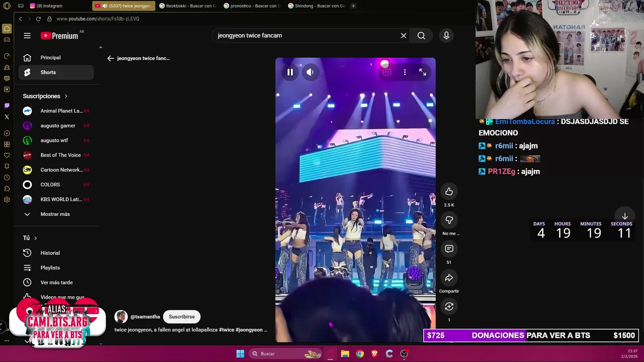The height and width of the screenshot is (362, 644).
Task: Reload the current page
Action: click(x=38, y=19)
